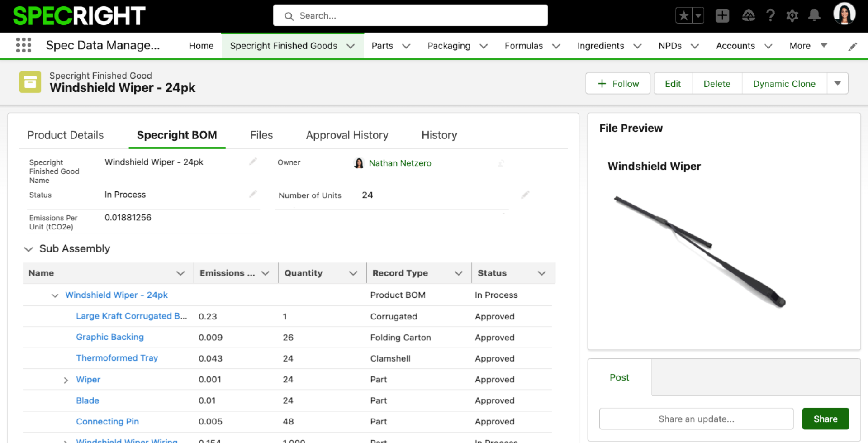Switch to the Approval History tab
The image size is (868, 443).
point(347,135)
